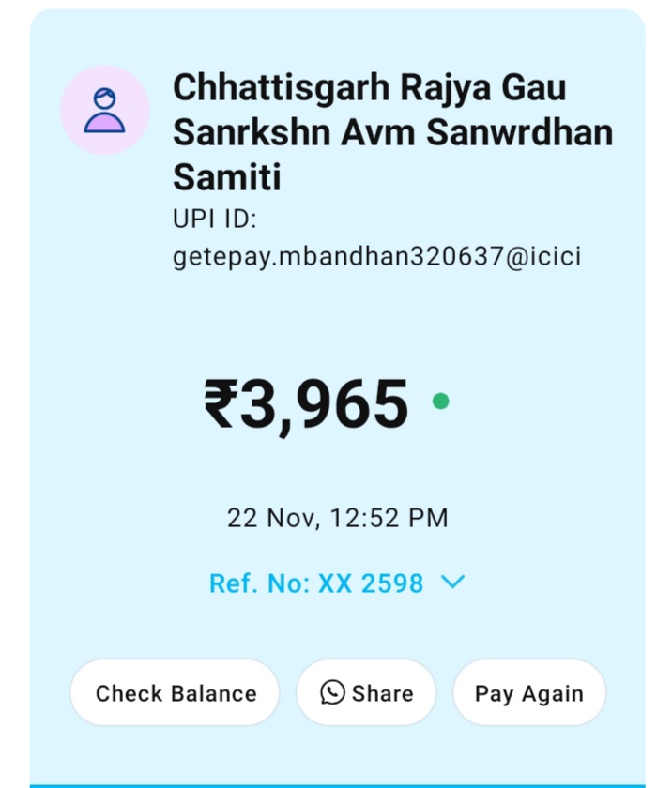Tap the 3,965 amount digits
672x788 pixels.
point(326,404)
